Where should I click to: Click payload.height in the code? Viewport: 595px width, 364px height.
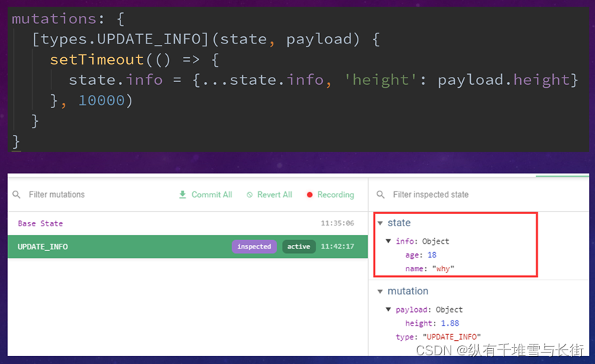503,80
